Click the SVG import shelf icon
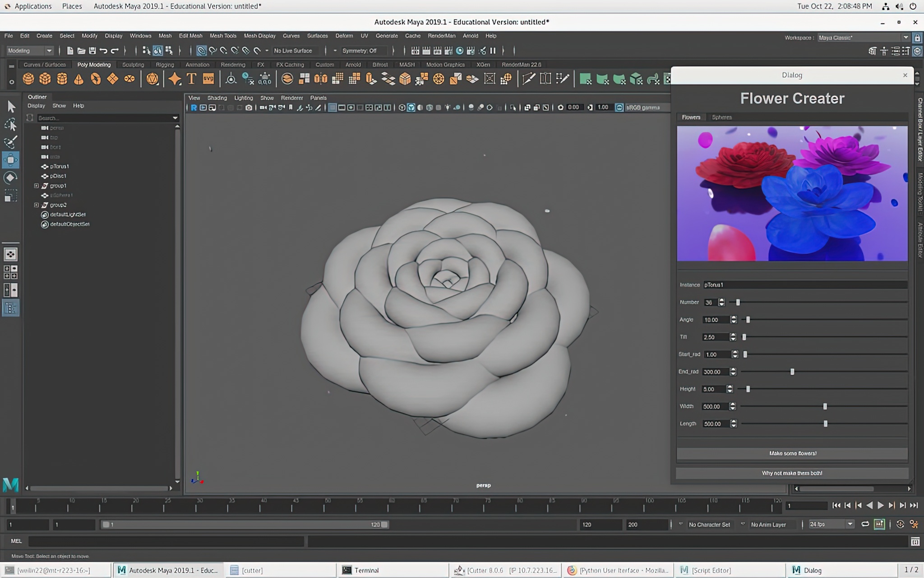This screenshot has width=924, height=578. (208, 79)
